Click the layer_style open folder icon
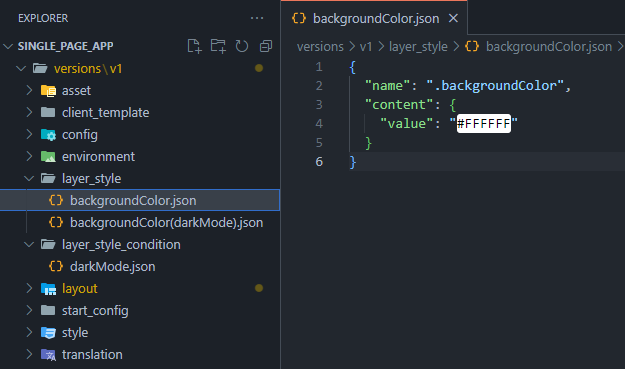This screenshot has height=369, width=625. [48, 179]
